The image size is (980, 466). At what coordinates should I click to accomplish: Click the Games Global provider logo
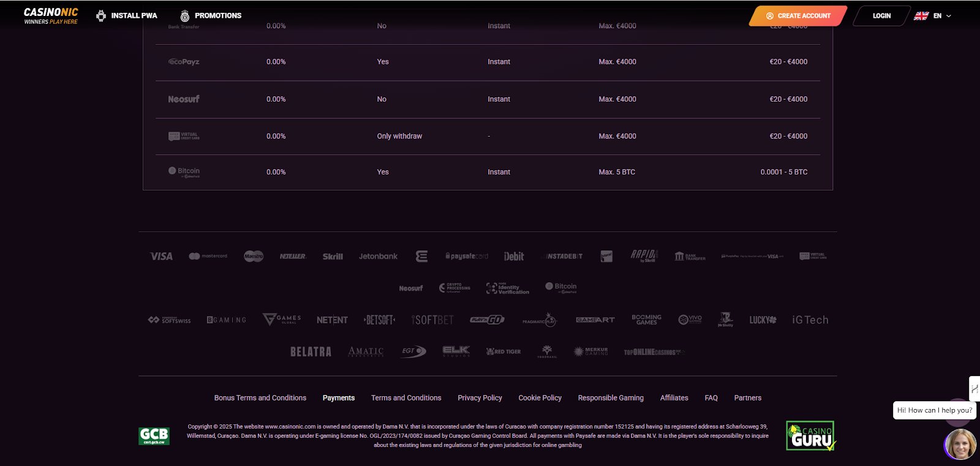(282, 319)
